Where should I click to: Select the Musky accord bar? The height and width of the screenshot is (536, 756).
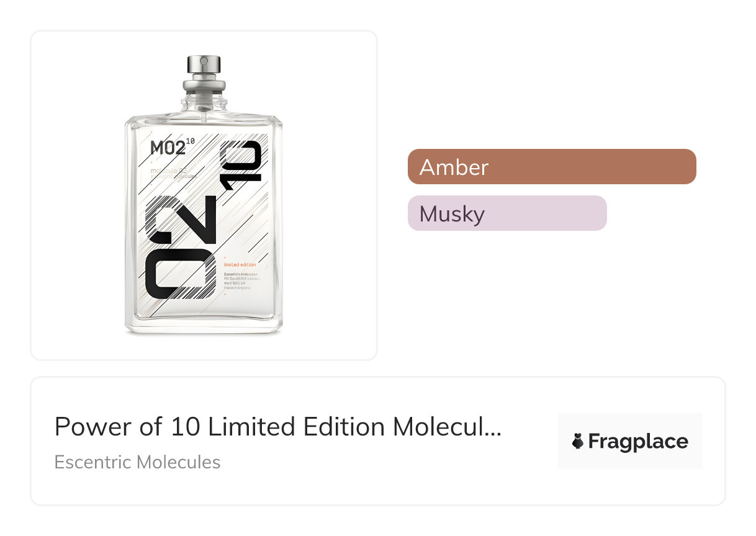pos(506,213)
